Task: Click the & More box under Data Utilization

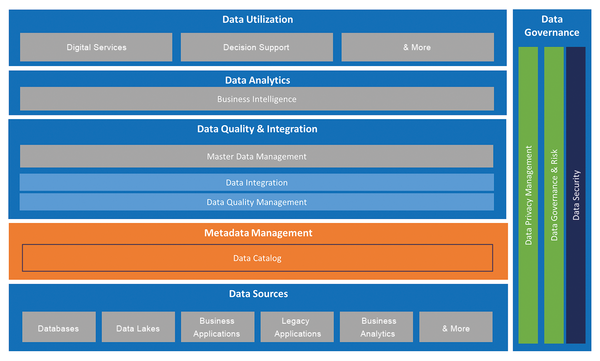Action: tap(417, 47)
